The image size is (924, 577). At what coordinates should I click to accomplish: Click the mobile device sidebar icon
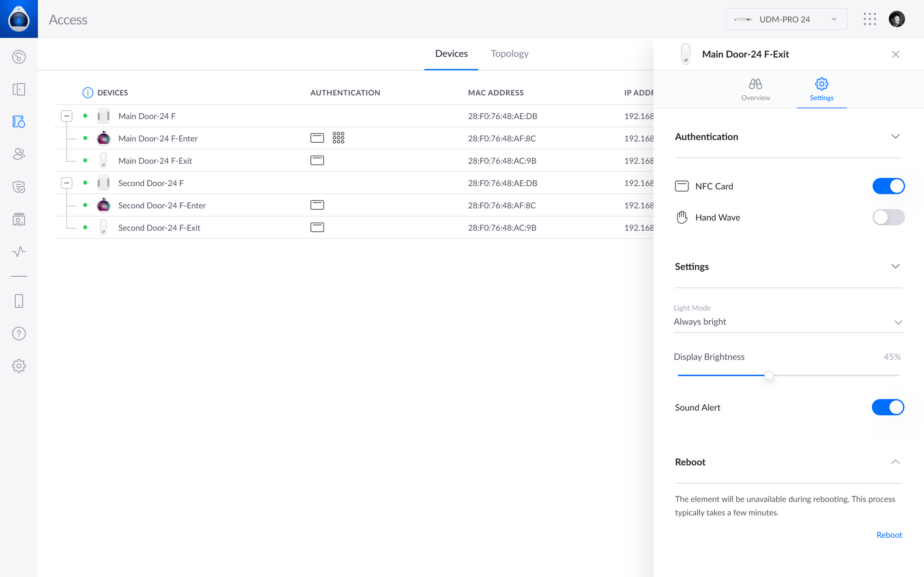pos(19,301)
